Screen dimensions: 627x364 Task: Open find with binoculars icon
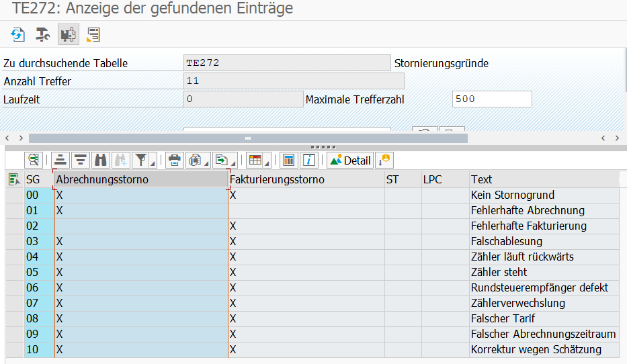point(101,160)
